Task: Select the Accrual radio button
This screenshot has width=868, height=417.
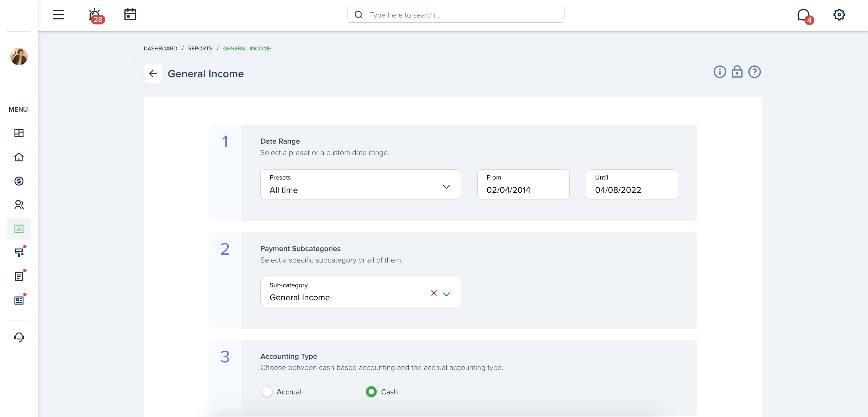Action: 267,392
